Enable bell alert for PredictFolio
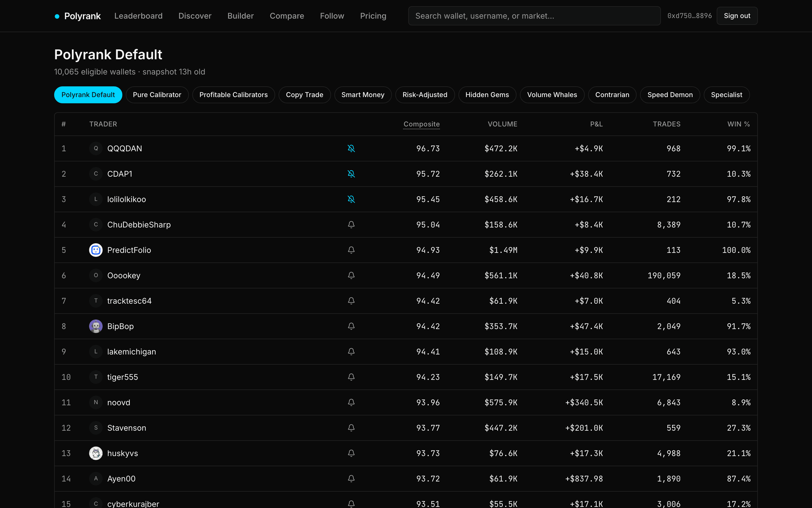812x508 pixels. click(351, 250)
